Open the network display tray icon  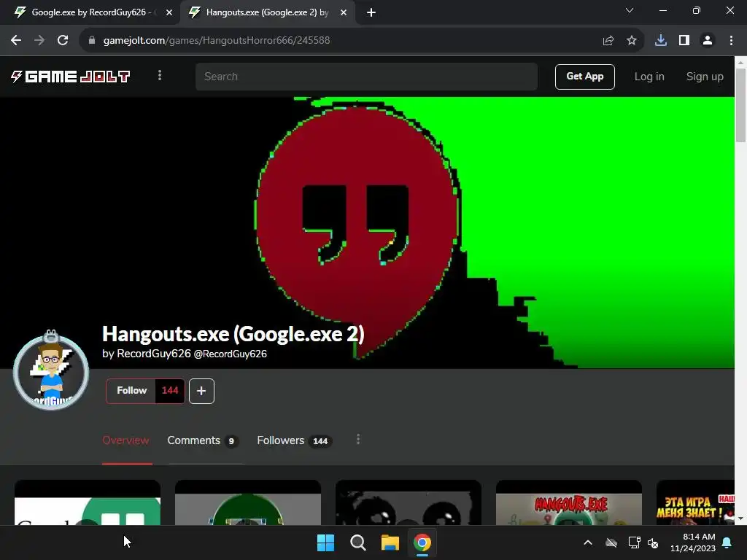pyautogui.click(x=634, y=542)
